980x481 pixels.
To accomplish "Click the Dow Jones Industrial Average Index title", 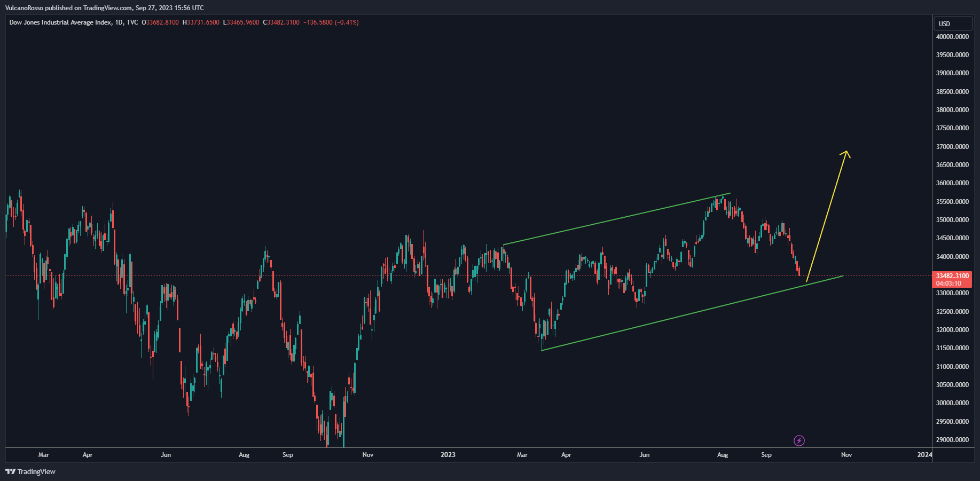I will tap(61, 22).
